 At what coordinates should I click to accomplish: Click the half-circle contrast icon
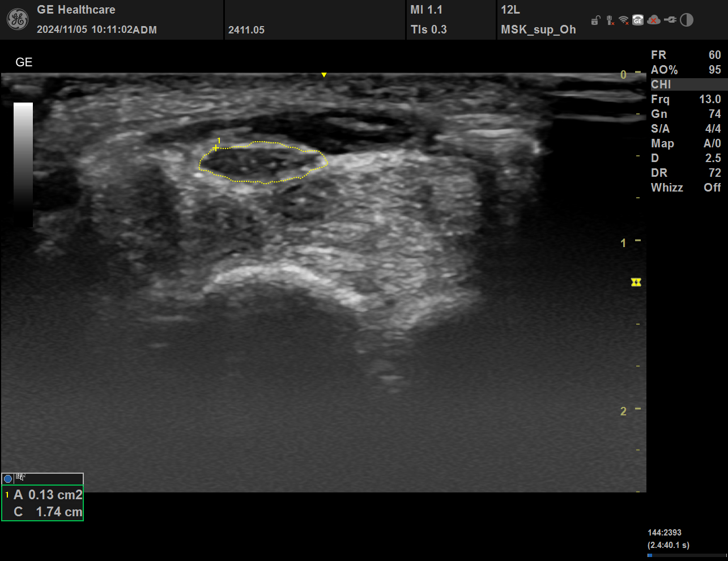point(687,20)
